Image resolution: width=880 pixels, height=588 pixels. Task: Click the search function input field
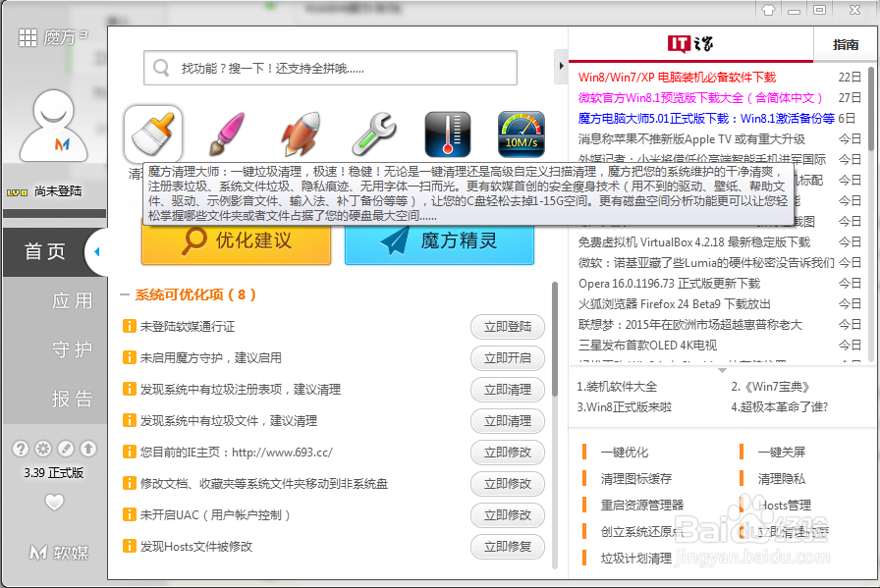(x=330, y=68)
